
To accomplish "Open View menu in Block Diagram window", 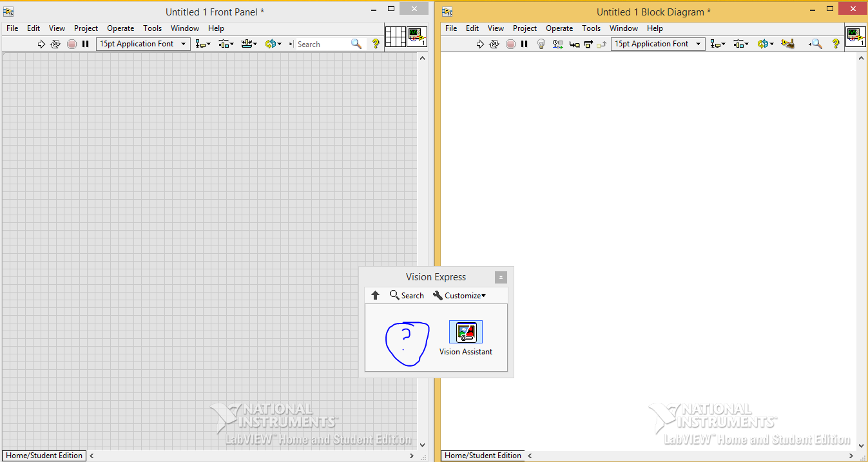I will 496,28.
